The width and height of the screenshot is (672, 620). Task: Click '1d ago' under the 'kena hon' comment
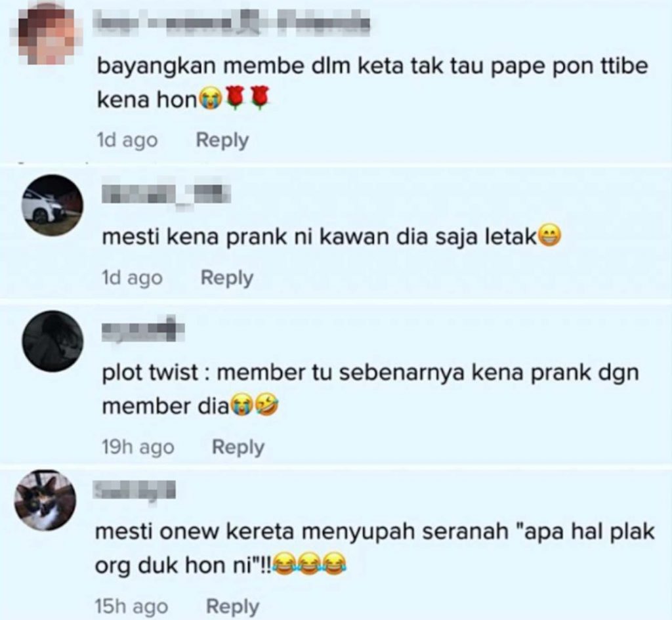coord(127,141)
